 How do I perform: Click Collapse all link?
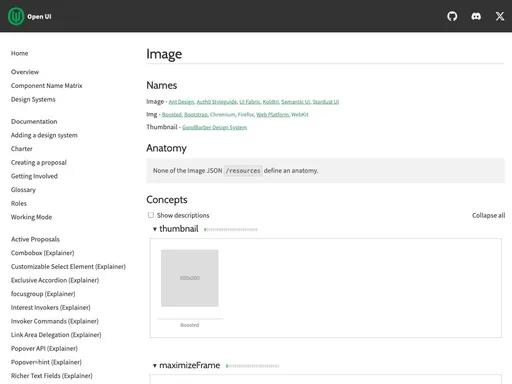[x=488, y=215]
